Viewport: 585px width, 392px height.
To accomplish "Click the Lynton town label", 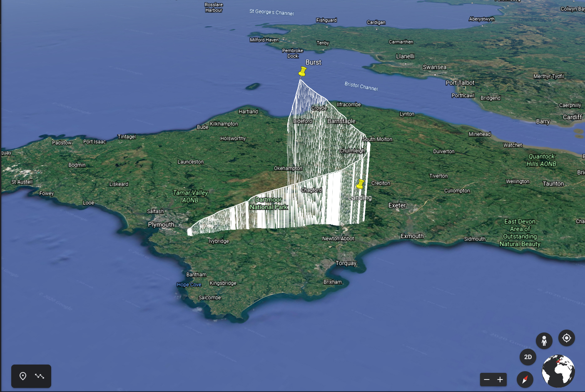I will coord(407,114).
